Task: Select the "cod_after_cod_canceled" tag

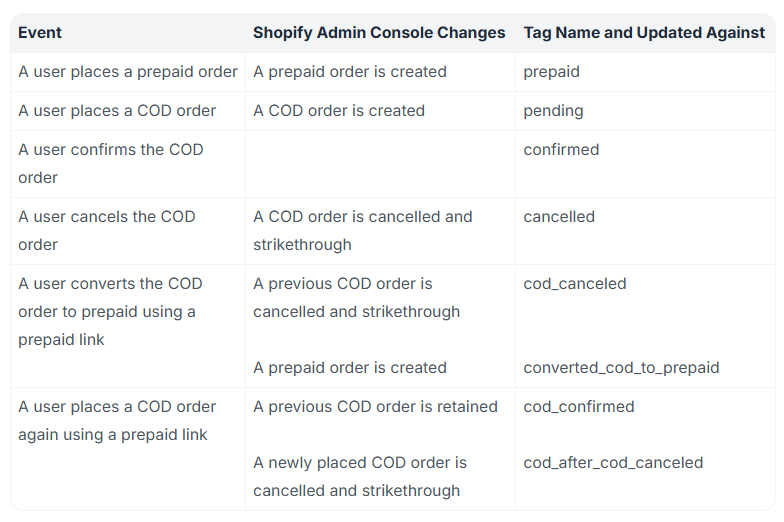Action: [613, 463]
